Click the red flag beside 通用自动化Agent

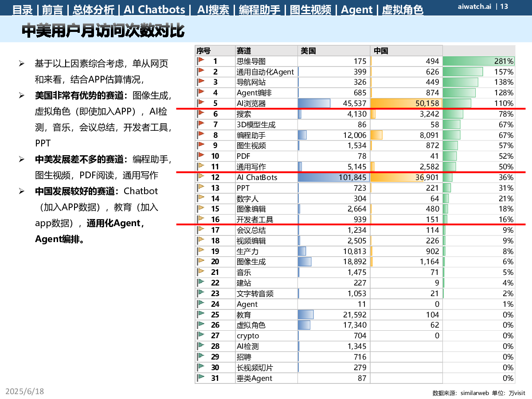(200, 71)
